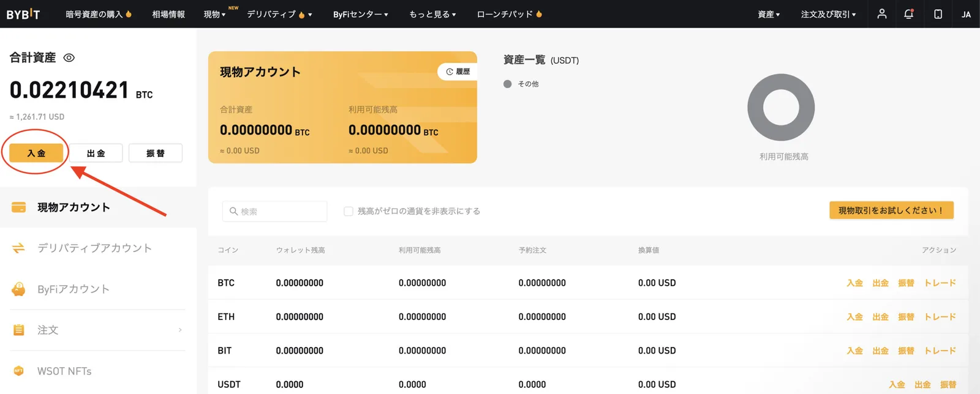
Task: Click the 0.02210421 BTC total balance
Action: 81,91
